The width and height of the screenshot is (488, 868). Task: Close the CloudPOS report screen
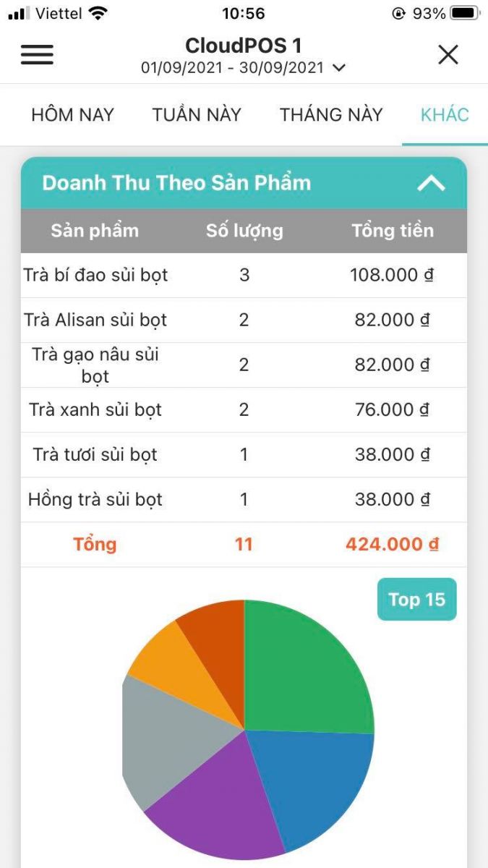tap(448, 55)
